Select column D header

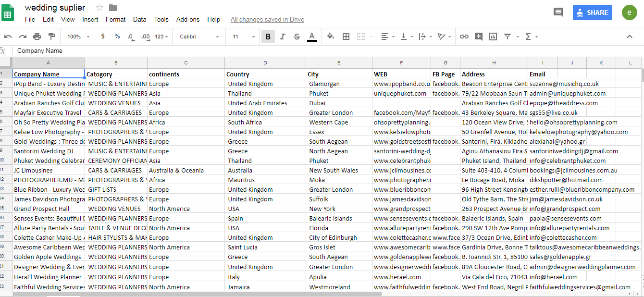click(x=265, y=63)
